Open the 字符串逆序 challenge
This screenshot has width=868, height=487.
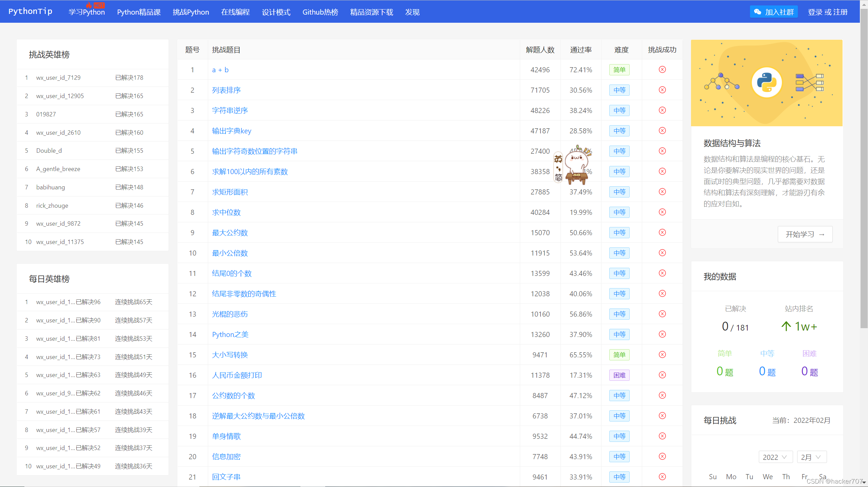coord(230,110)
